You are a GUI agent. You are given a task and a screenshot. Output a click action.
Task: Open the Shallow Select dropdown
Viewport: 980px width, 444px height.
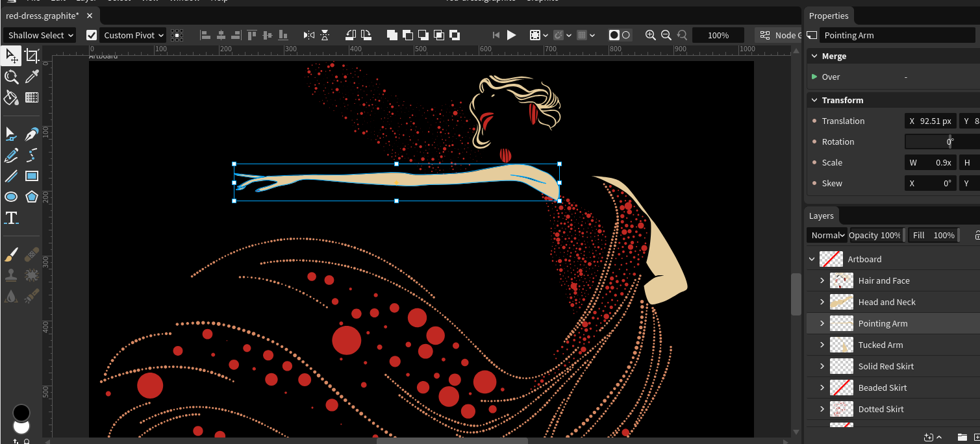[40, 35]
